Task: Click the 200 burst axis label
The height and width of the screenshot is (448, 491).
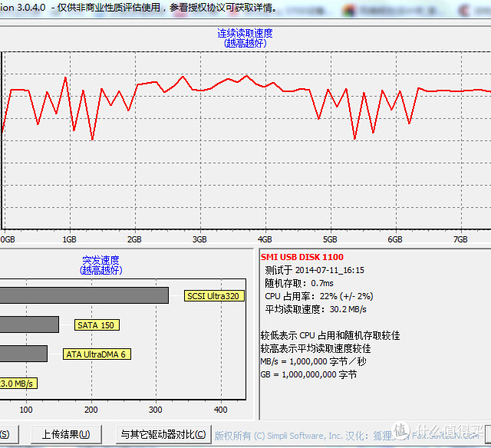Action: coord(91,410)
